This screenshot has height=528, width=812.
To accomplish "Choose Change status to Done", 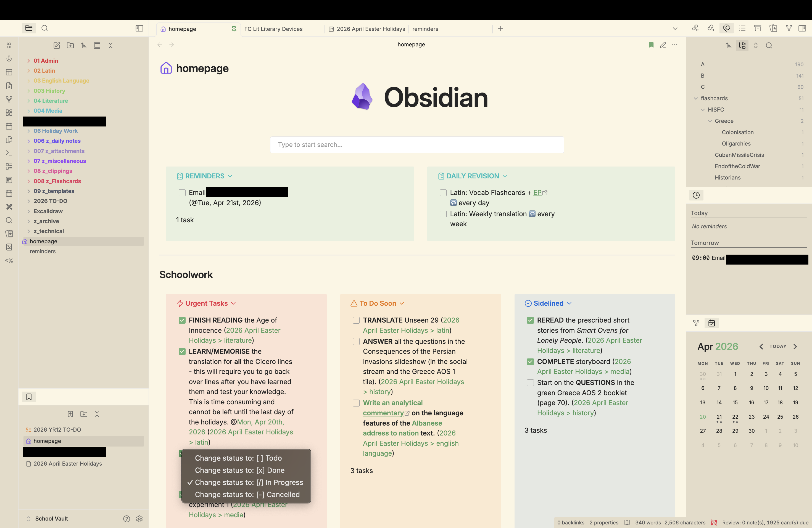I will click(x=246, y=470).
